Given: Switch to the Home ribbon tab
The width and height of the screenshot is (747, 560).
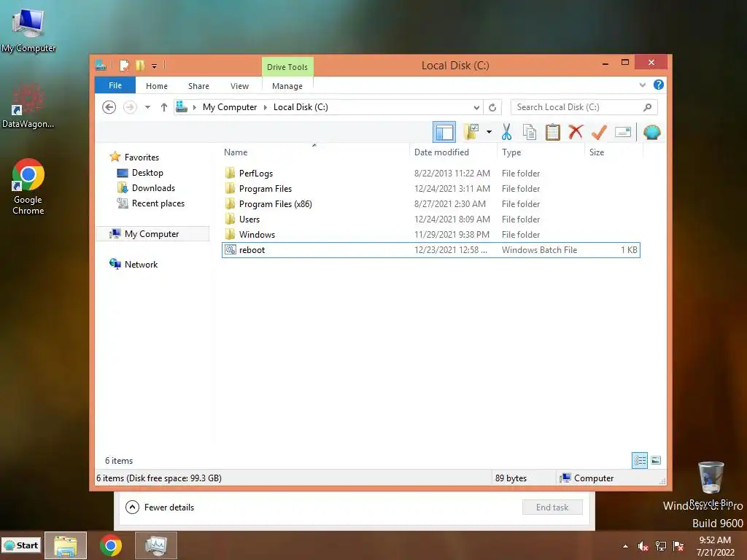Looking at the screenshot, I should coord(157,86).
